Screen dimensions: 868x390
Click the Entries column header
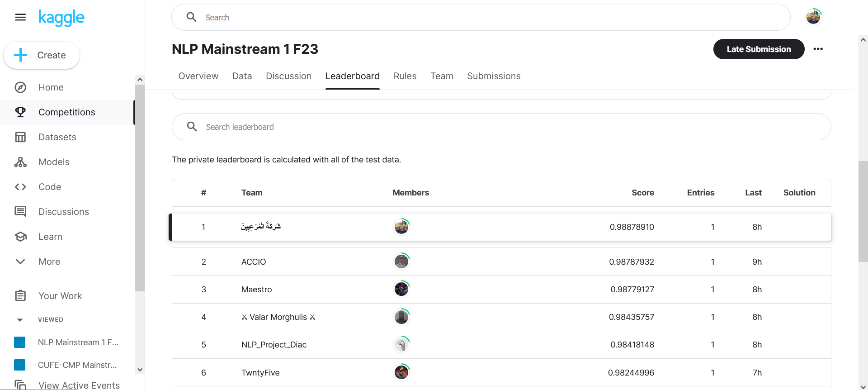coord(701,193)
